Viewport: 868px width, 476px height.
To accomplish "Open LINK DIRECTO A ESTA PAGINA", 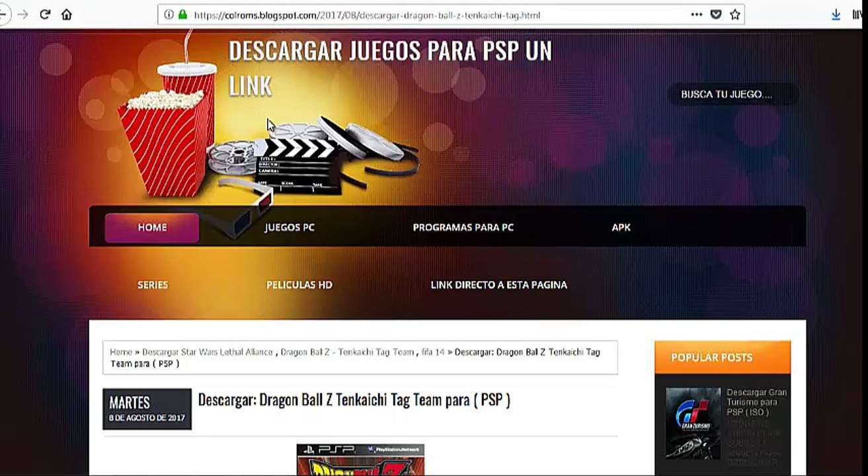I will 498,285.
